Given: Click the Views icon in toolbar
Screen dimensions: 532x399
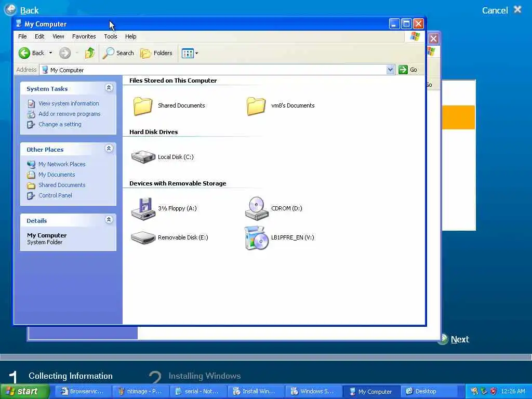Looking at the screenshot, I should pyautogui.click(x=187, y=53).
